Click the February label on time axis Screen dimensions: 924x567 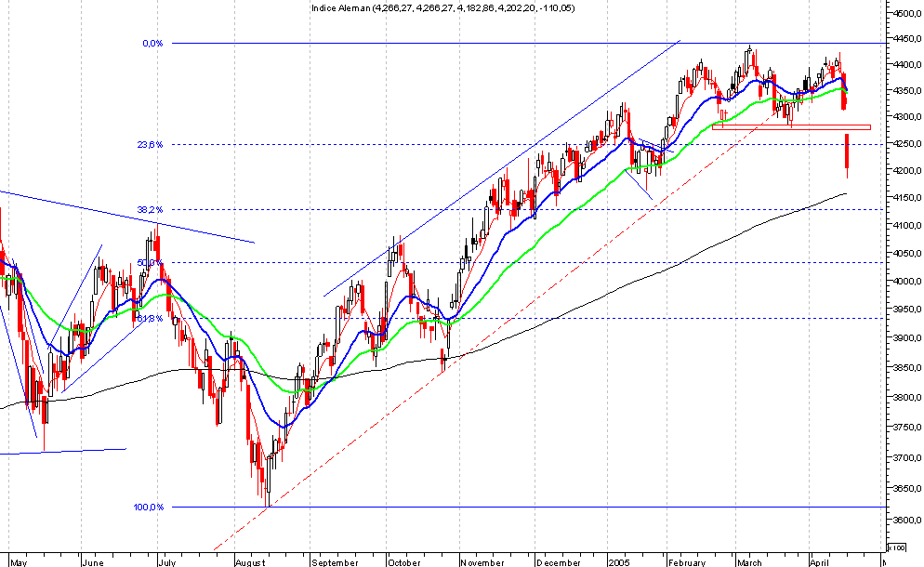[x=687, y=562]
